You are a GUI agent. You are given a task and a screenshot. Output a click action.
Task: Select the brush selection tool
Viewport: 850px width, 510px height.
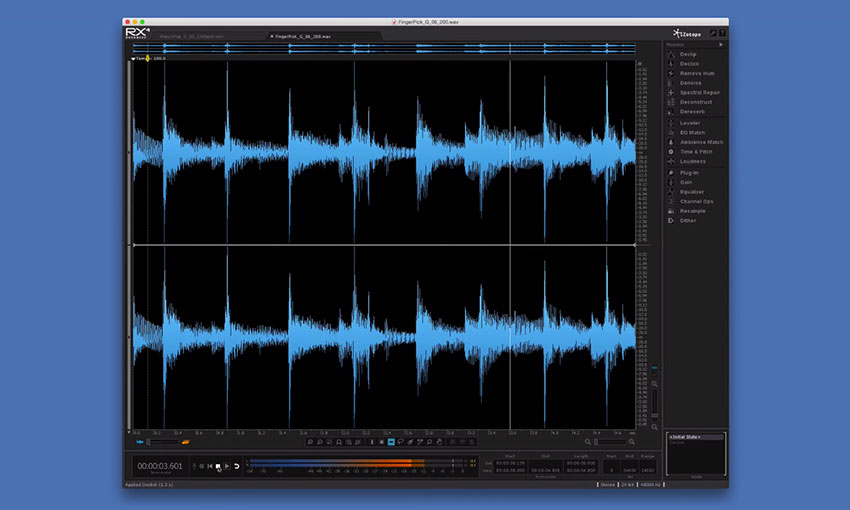click(x=410, y=442)
